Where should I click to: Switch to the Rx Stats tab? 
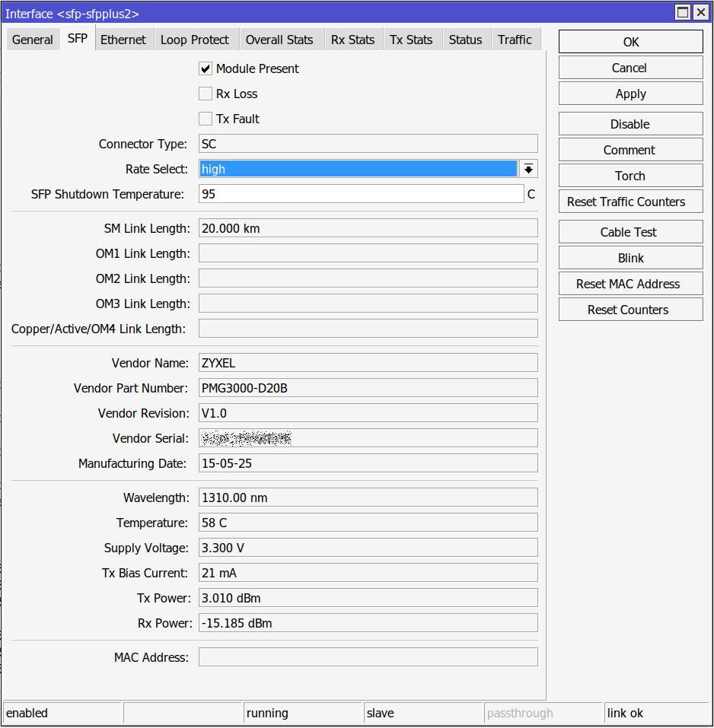(x=353, y=40)
